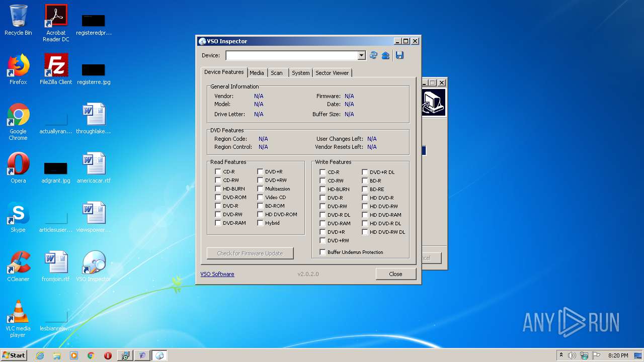Select the fromjoin.rtf desktop file
The image size is (644, 362).
pos(56,266)
